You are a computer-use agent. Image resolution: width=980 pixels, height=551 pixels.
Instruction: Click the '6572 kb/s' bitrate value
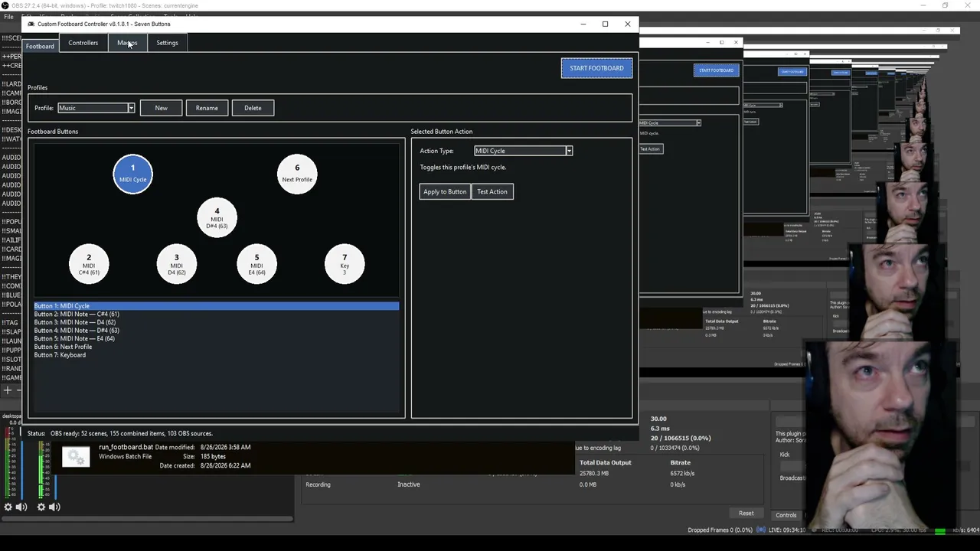pyautogui.click(x=682, y=474)
